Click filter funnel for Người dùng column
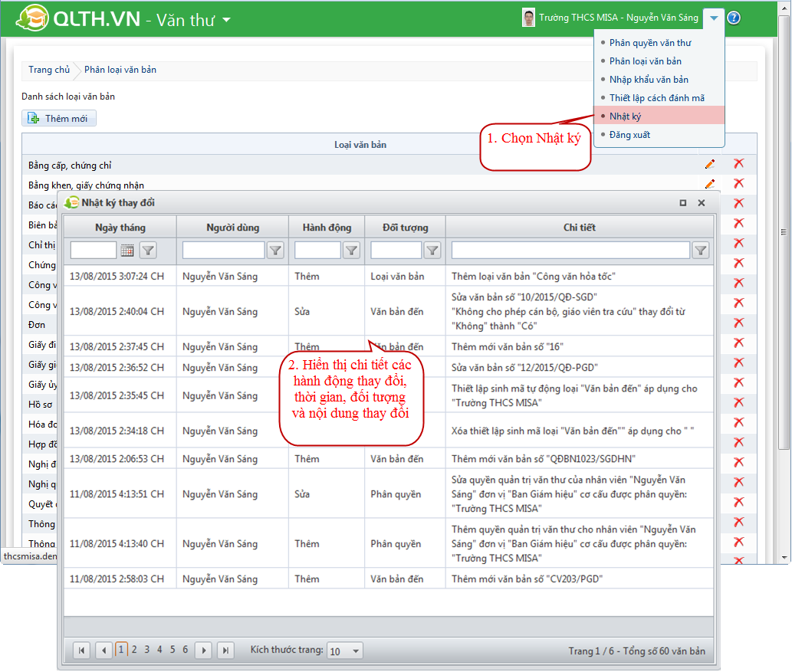Viewport: 792px width, 672px height. click(x=275, y=251)
